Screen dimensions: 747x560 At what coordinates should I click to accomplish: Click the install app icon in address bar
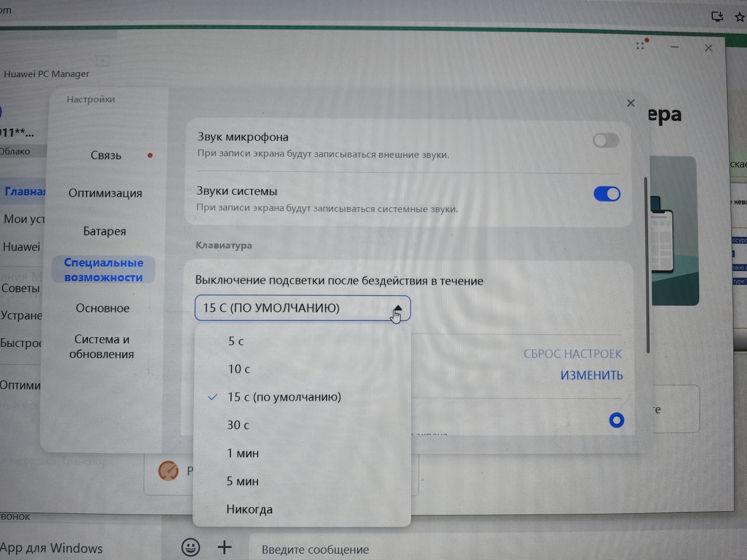click(x=717, y=16)
